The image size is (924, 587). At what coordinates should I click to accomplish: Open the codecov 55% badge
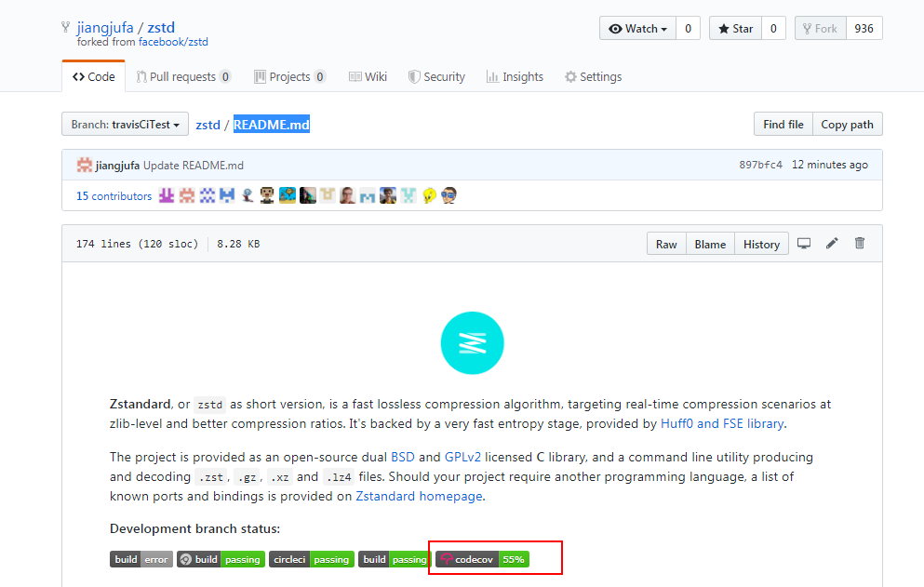483,559
